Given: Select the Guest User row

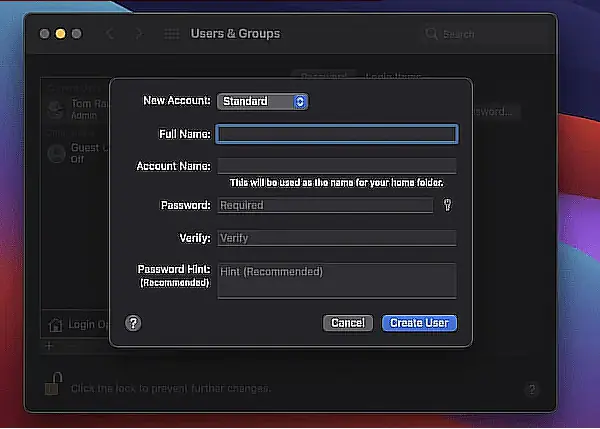Looking at the screenshot, I should pyautogui.click(x=75, y=153).
